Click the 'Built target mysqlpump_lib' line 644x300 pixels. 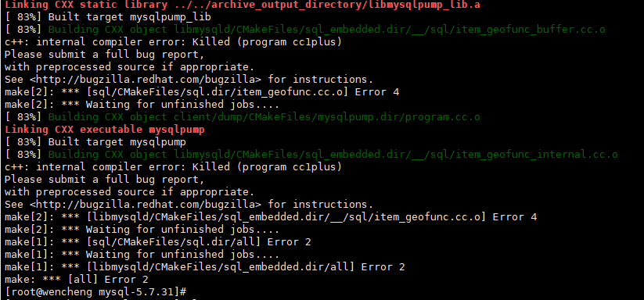108,17
